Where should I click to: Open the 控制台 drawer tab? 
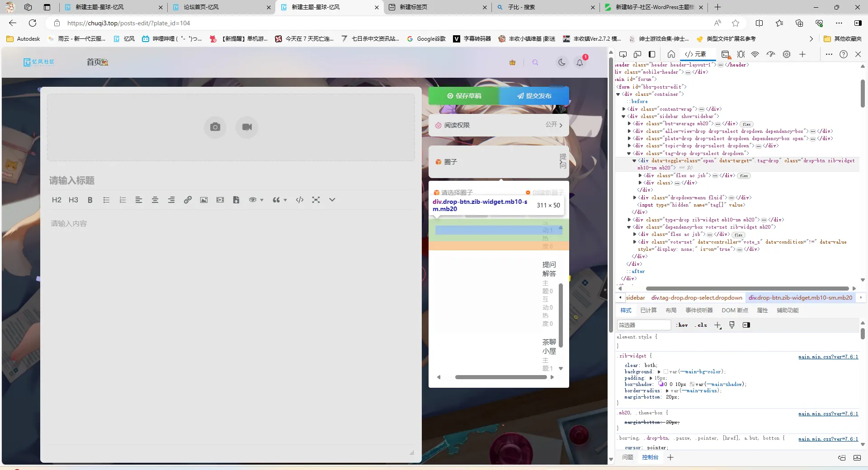pos(650,457)
